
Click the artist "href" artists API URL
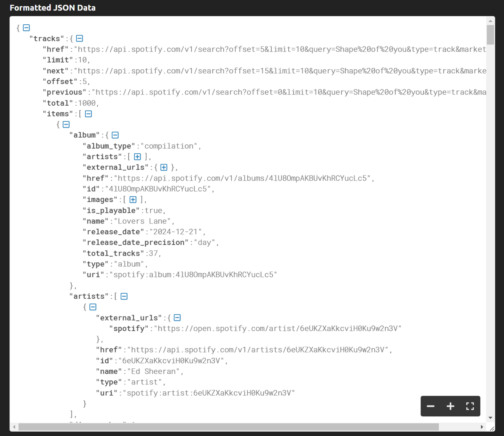[x=258, y=350]
